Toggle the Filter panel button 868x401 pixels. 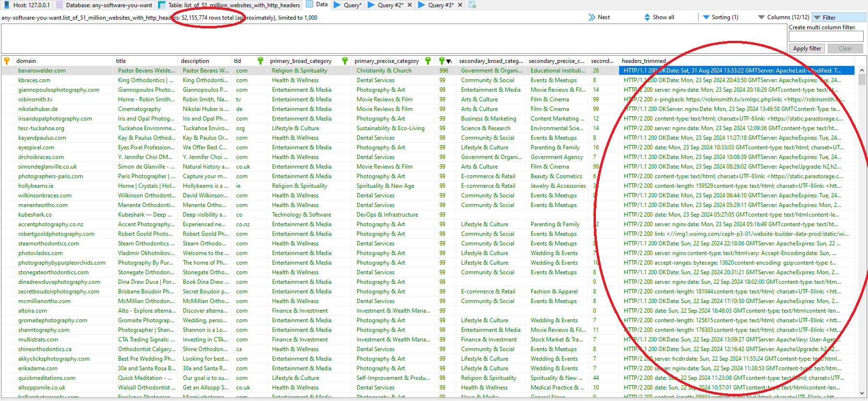click(838, 17)
